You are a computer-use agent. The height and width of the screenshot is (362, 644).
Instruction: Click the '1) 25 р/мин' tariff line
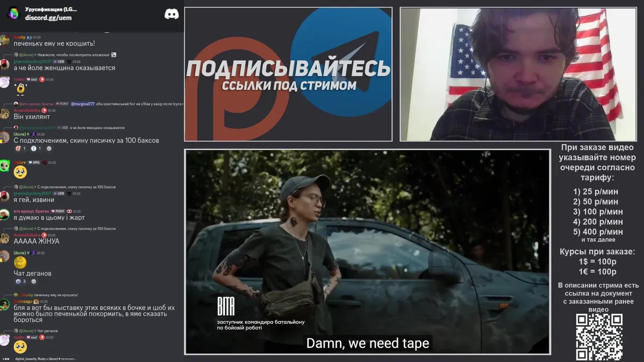click(596, 192)
